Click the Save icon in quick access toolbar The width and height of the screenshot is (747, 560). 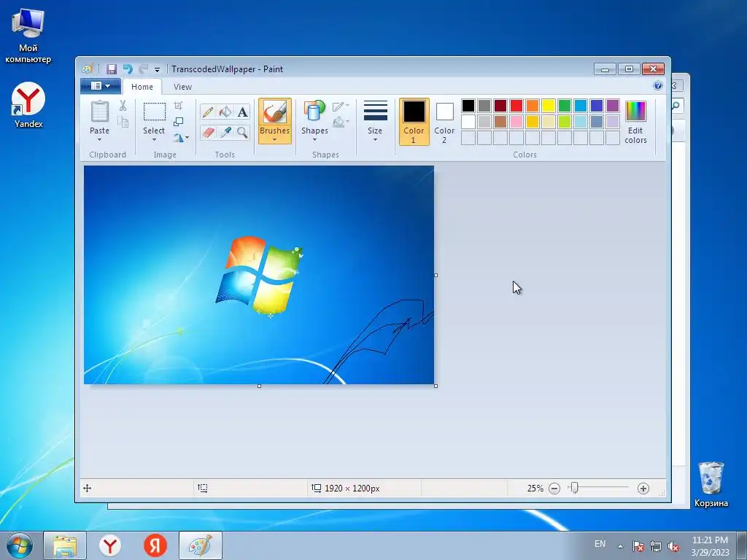coord(112,69)
